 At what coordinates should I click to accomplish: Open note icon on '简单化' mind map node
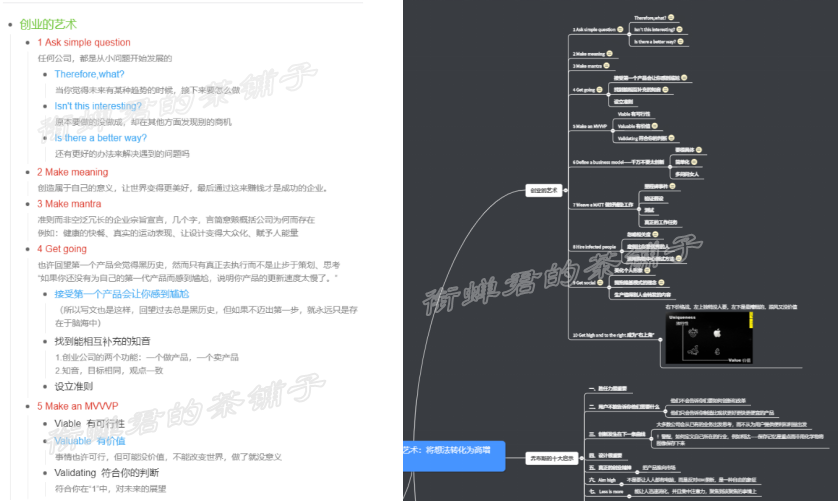pyautogui.click(x=694, y=162)
